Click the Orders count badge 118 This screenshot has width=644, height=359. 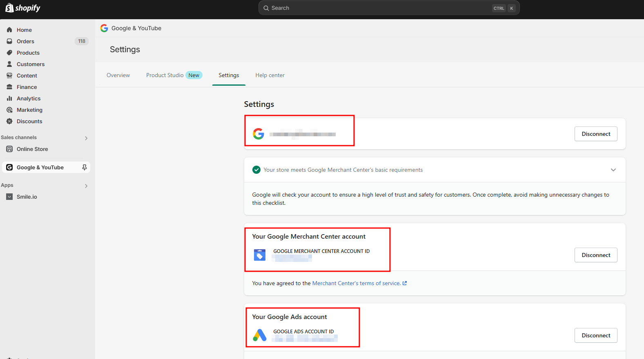click(x=82, y=41)
